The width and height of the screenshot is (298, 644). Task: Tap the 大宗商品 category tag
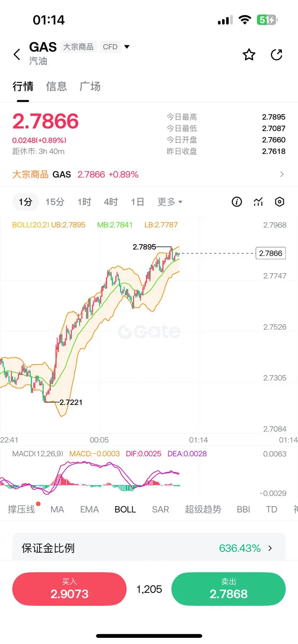coord(78,47)
